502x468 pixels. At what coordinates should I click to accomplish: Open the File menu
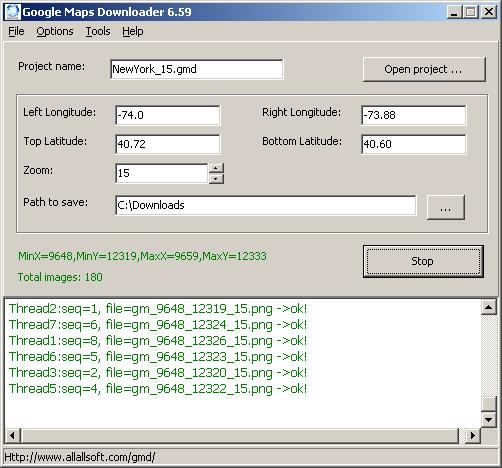click(x=16, y=31)
